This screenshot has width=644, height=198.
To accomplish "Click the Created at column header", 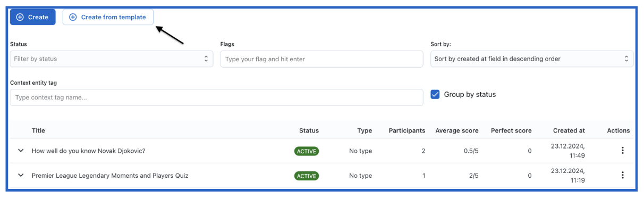I will (569, 130).
